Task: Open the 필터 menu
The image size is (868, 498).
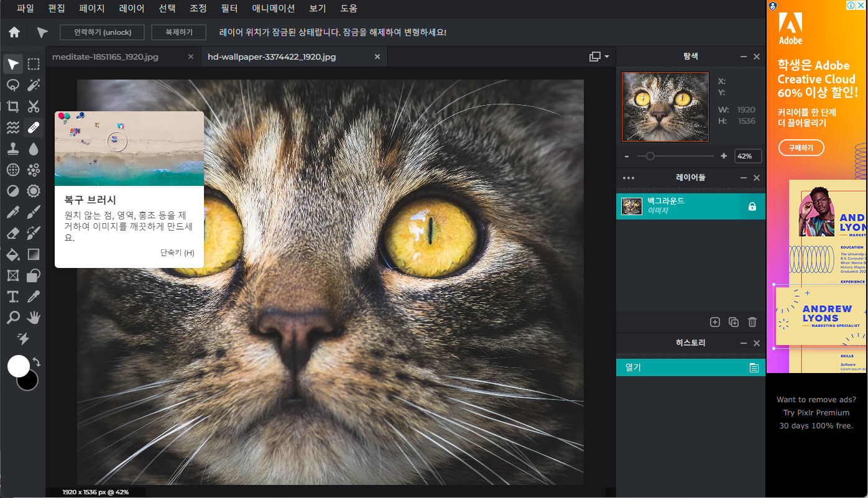Action: (229, 9)
